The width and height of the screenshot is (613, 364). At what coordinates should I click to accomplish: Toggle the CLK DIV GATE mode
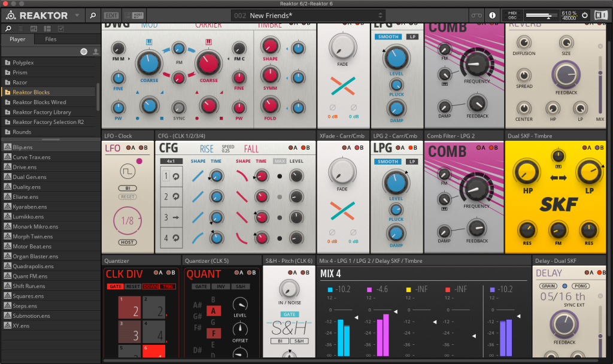pyautogui.click(x=116, y=287)
